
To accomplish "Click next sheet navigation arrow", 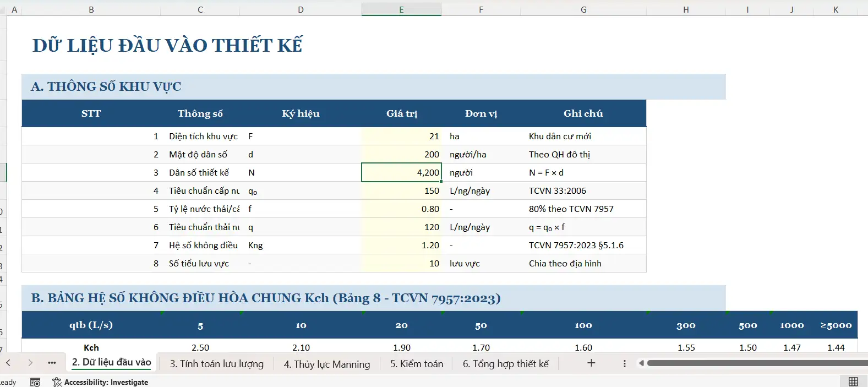I will point(30,363).
